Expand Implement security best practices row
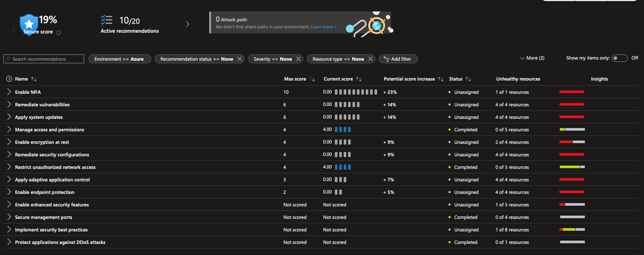The width and height of the screenshot is (644, 255). pos(9,230)
